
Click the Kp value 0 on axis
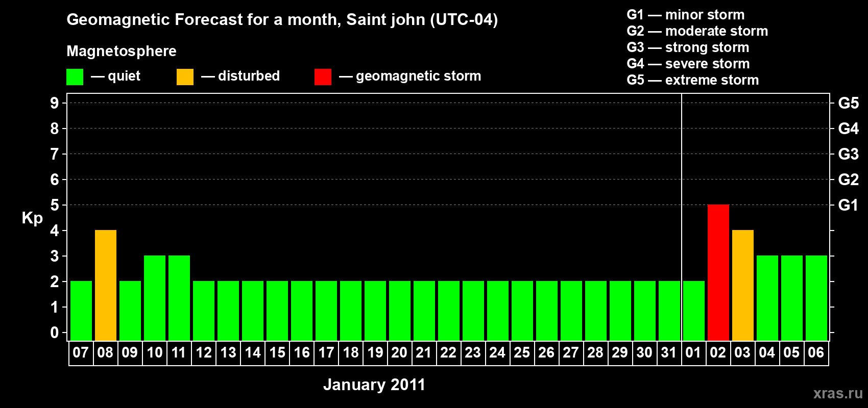[55, 333]
